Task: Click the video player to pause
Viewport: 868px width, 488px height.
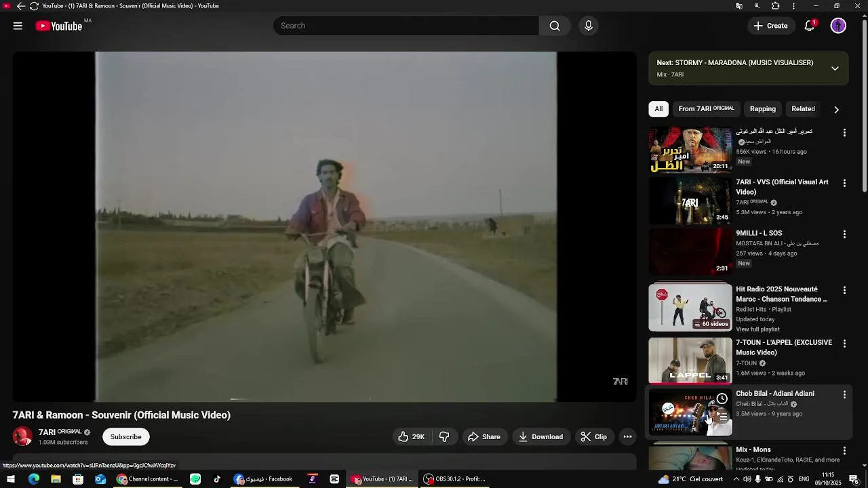Action: (x=325, y=226)
